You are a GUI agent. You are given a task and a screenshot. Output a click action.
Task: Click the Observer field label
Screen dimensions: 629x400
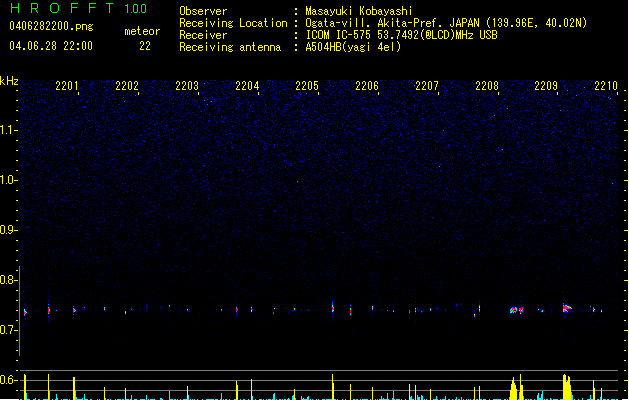click(x=203, y=11)
